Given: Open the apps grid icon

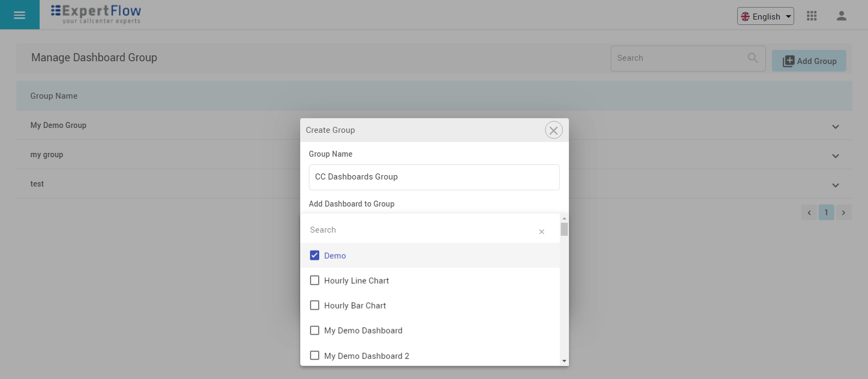Looking at the screenshot, I should click(x=812, y=16).
